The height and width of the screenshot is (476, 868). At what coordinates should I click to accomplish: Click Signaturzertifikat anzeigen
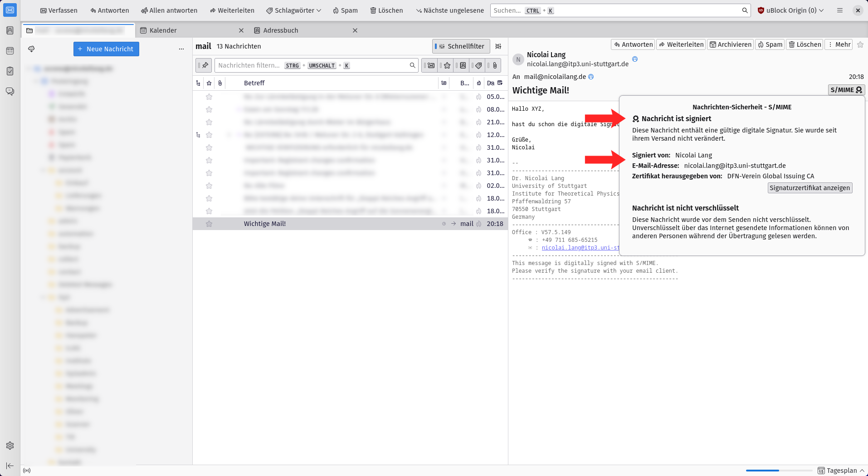tap(809, 187)
